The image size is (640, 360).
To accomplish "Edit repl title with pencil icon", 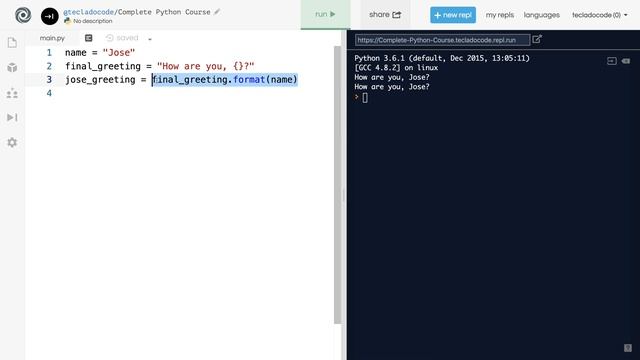I will [217, 11].
